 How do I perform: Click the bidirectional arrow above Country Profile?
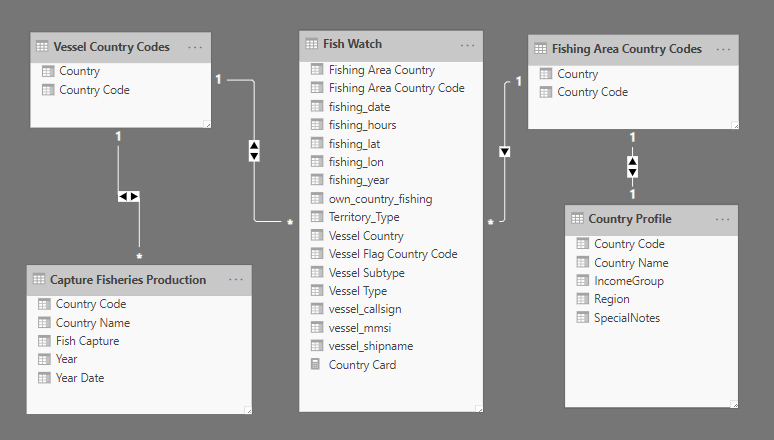tap(632, 165)
